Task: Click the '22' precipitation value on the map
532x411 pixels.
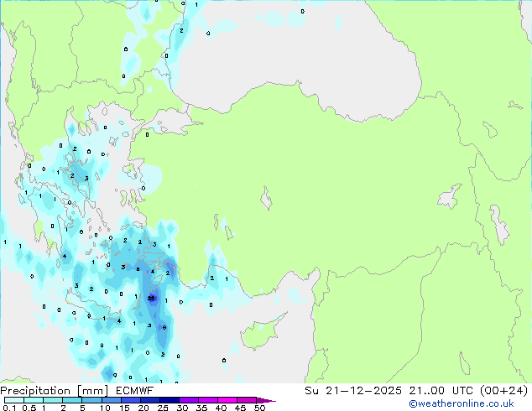Action: pos(151,299)
